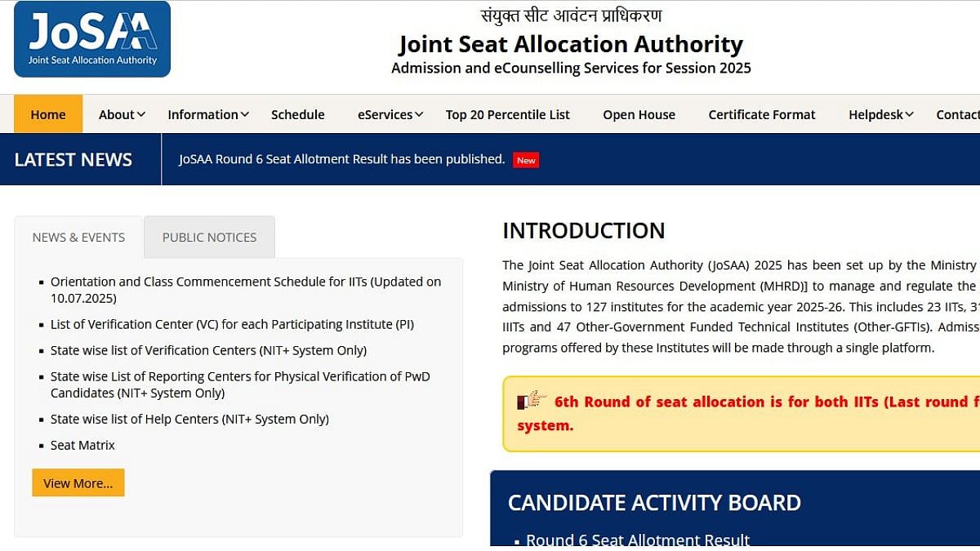Expand the Information dropdown menu
The height and width of the screenshot is (551, 980).
point(208,114)
